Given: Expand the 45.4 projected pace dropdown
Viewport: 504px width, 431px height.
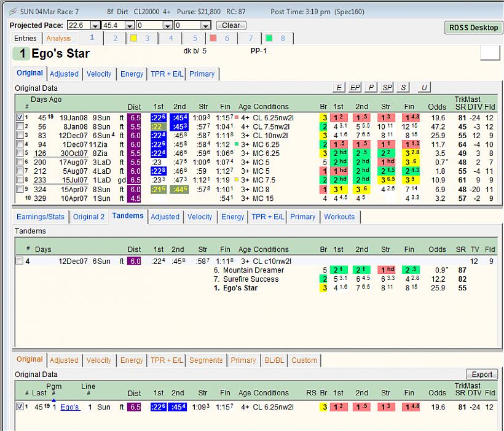Looking at the screenshot, I should tap(130, 25).
